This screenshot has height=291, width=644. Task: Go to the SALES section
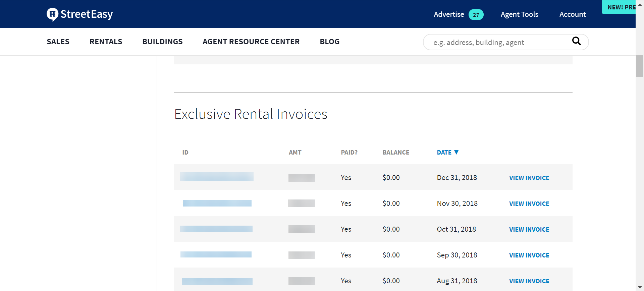point(58,42)
